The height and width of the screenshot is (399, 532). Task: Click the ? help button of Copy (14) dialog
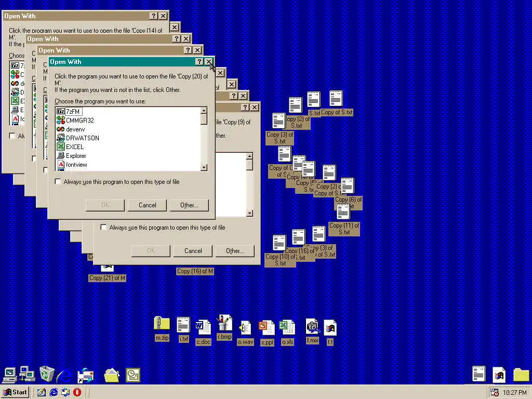[x=153, y=16]
